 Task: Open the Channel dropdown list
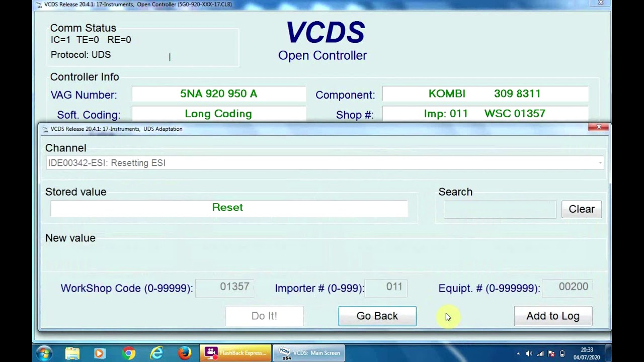[x=325, y=163]
